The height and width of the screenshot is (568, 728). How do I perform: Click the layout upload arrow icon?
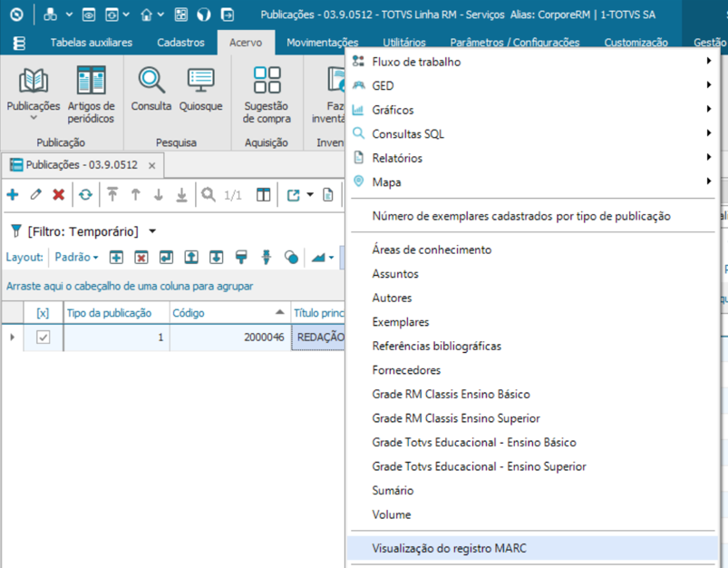191,257
